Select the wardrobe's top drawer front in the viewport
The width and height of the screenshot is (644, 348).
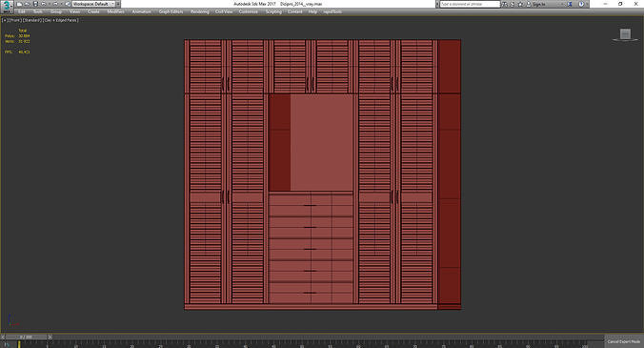tap(311, 205)
